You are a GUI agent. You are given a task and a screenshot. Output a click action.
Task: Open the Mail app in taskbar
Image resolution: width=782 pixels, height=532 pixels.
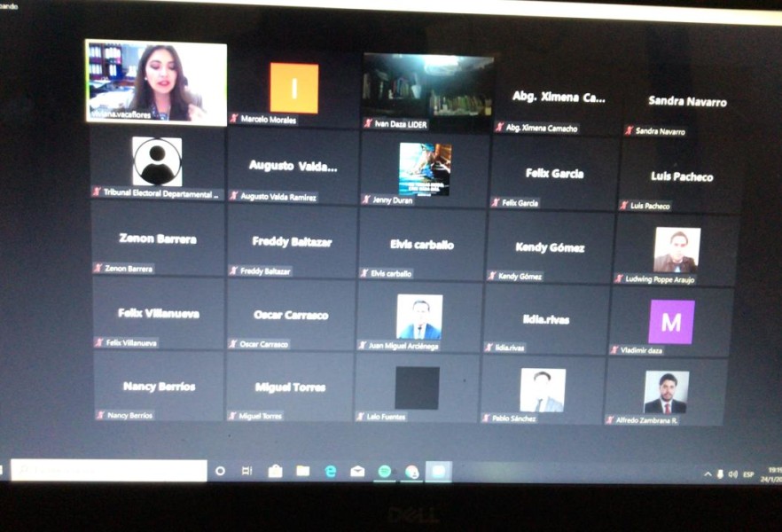coord(357,472)
